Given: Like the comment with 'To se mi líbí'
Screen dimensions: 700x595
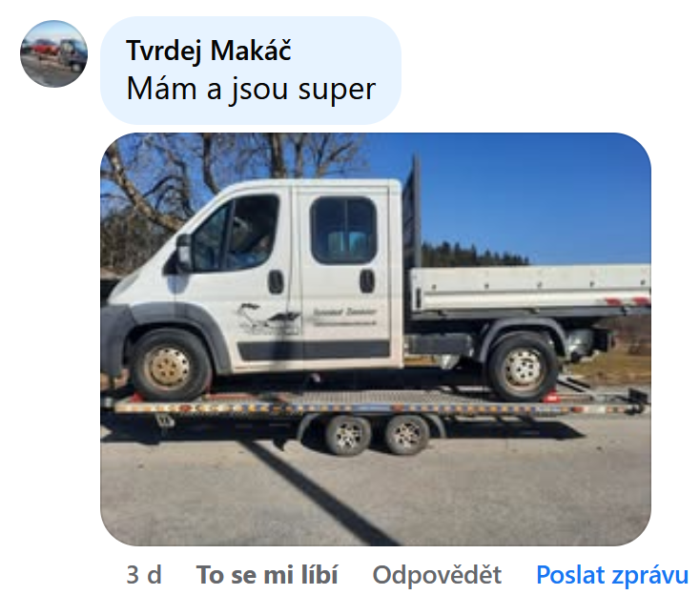Looking at the screenshot, I should click(267, 574).
